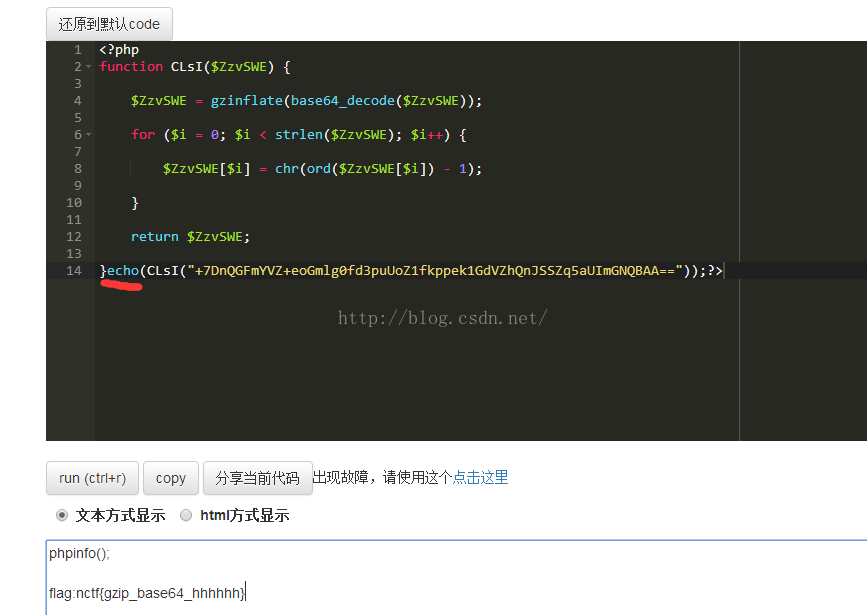Click the <?php opening tag
Viewport: 867px width, 615px height.
point(119,50)
